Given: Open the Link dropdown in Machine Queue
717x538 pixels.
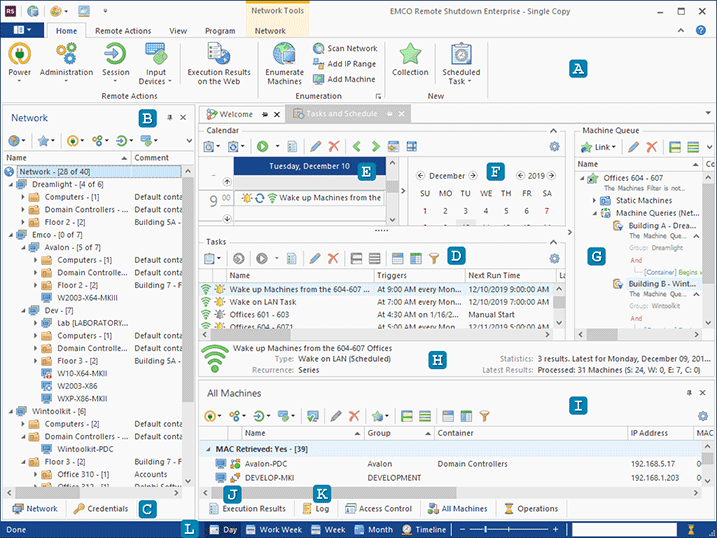Looking at the screenshot, I should click(x=600, y=147).
